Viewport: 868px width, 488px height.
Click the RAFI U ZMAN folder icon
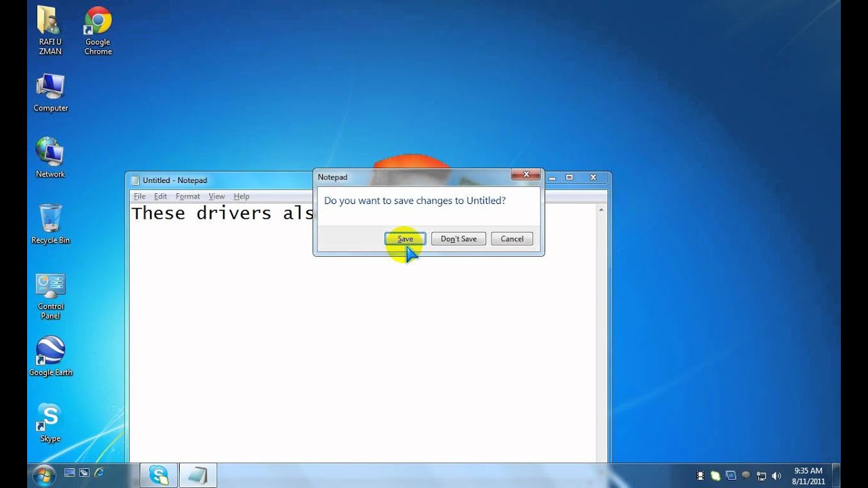coord(50,30)
